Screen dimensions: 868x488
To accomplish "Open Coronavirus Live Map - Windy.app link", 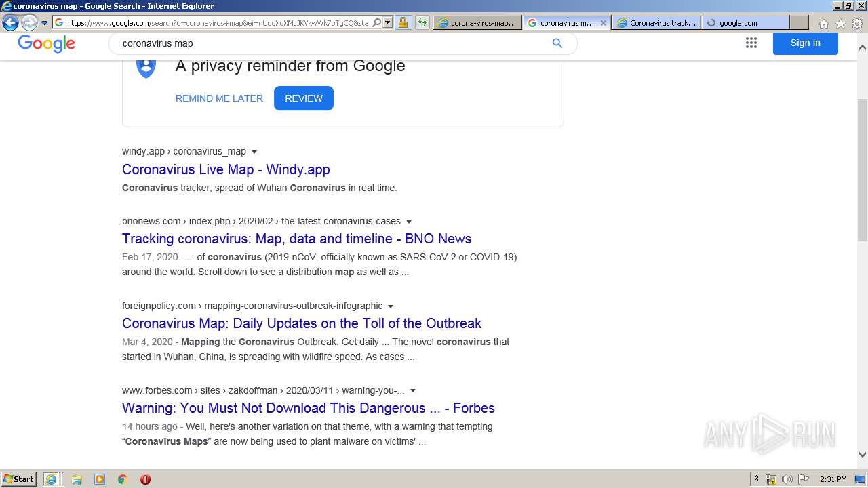I will click(x=226, y=169).
